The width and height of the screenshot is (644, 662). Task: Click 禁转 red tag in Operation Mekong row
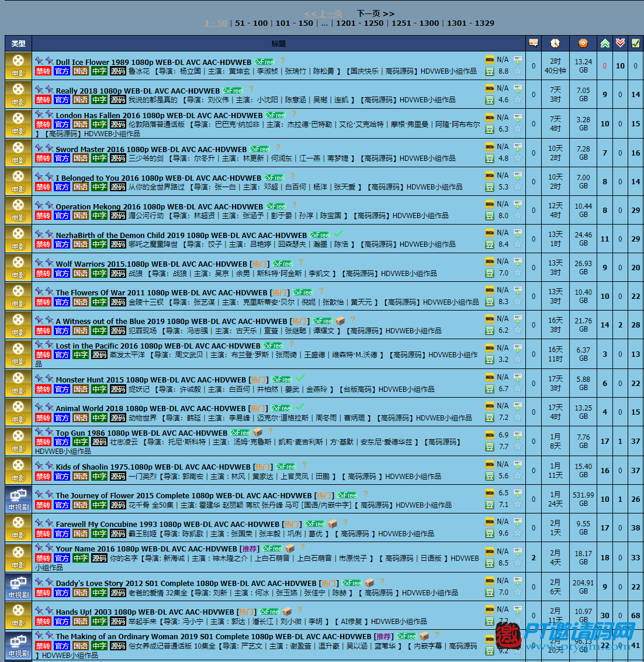[x=43, y=216]
